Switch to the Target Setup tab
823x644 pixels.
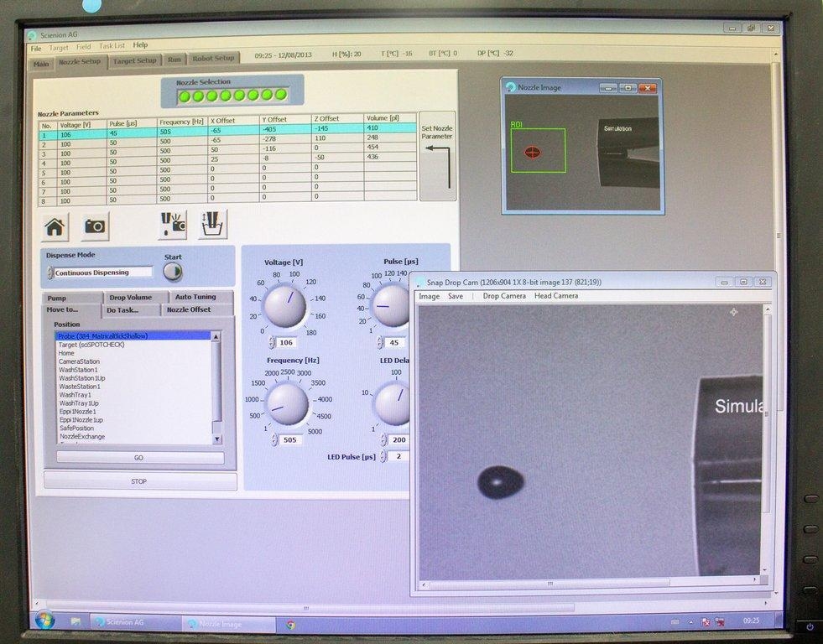point(134,60)
